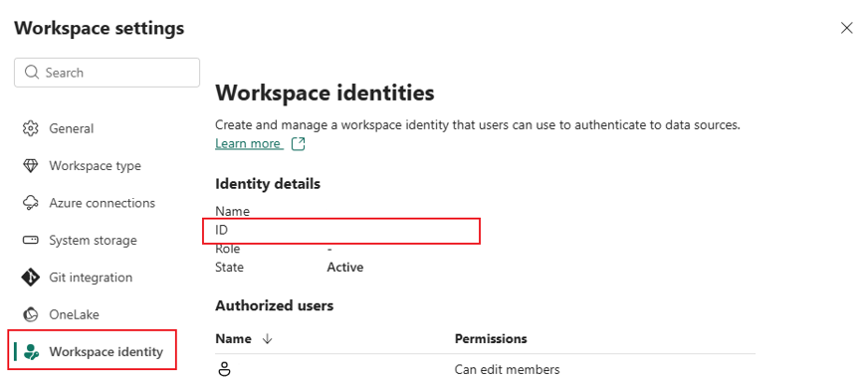Click the OneLake icon
This screenshot has width=868, height=380.
point(31,314)
